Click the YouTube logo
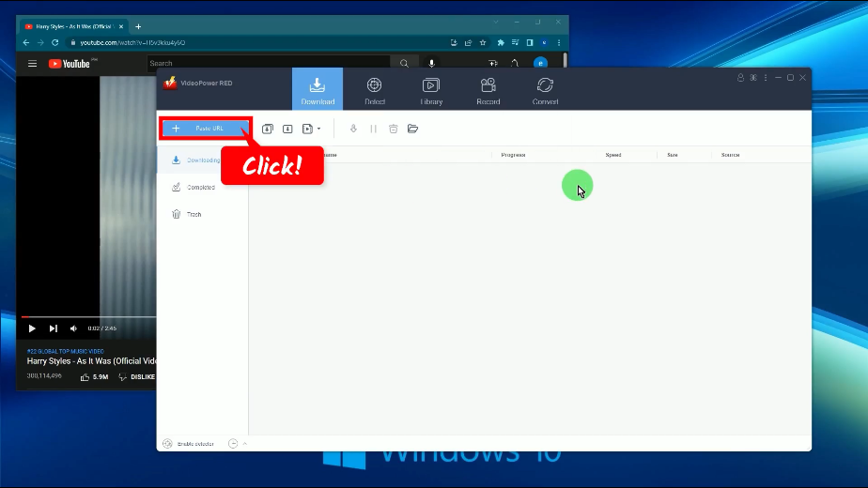868x488 pixels. [70, 64]
